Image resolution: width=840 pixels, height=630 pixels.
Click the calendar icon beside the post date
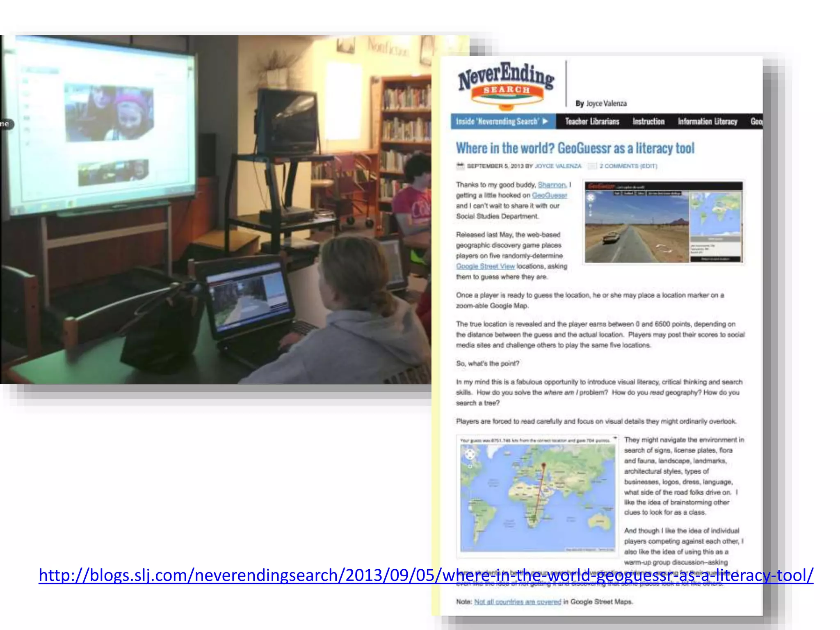[460, 166]
